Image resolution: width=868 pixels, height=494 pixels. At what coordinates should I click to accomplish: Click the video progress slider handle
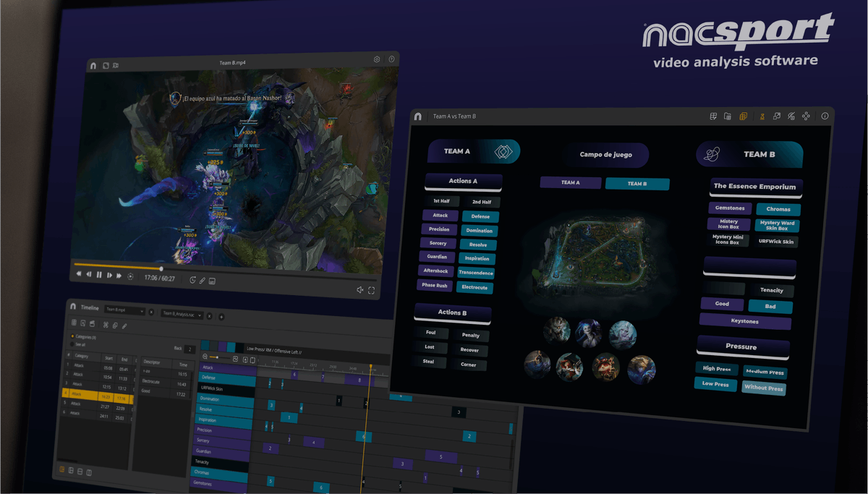[x=161, y=268]
